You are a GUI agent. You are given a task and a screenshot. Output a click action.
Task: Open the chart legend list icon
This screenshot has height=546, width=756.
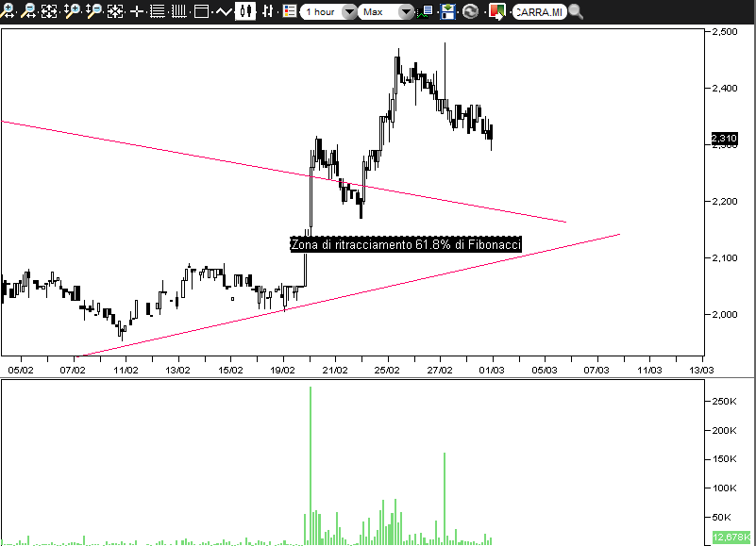[x=290, y=11]
